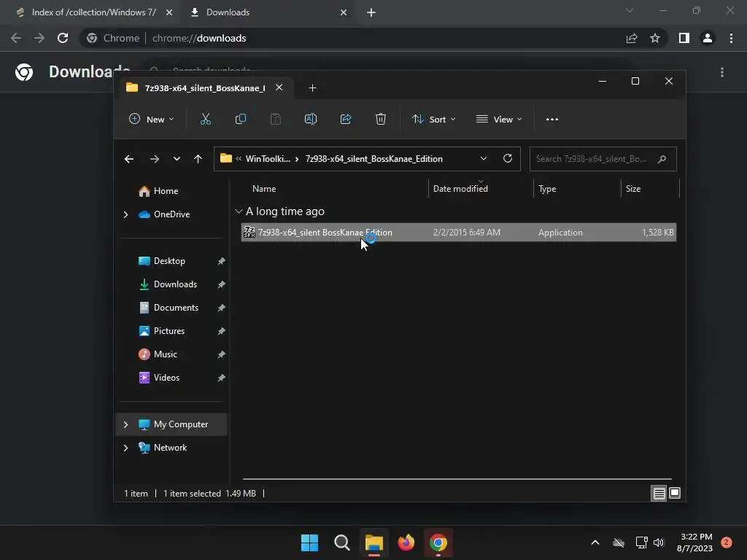Open the View dropdown menu
This screenshot has width=747, height=560.
(x=499, y=119)
